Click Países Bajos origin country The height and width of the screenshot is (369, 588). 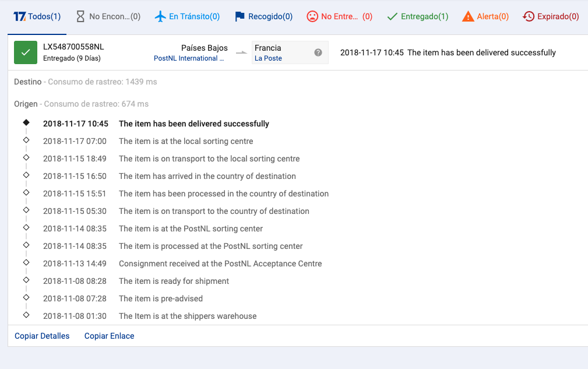[205, 48]
